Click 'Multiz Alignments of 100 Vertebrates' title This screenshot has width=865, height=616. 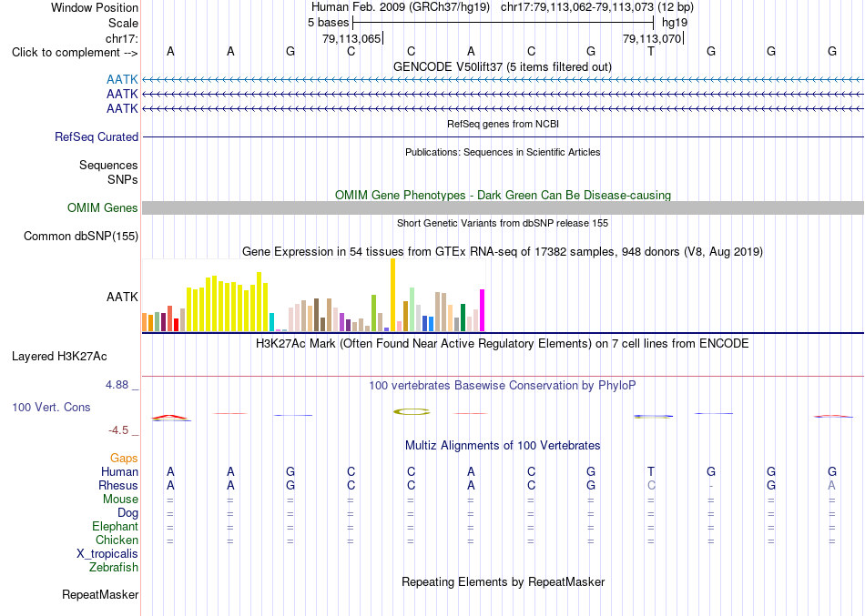[503, 445]
